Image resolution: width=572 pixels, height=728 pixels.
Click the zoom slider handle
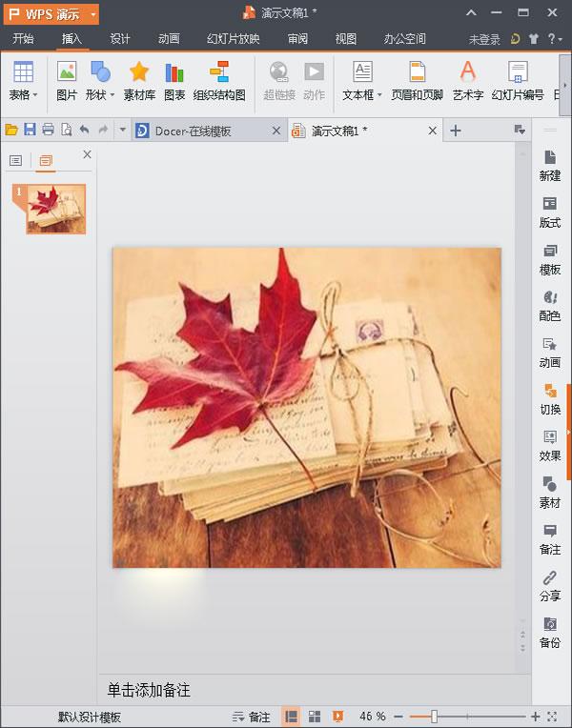434,717
